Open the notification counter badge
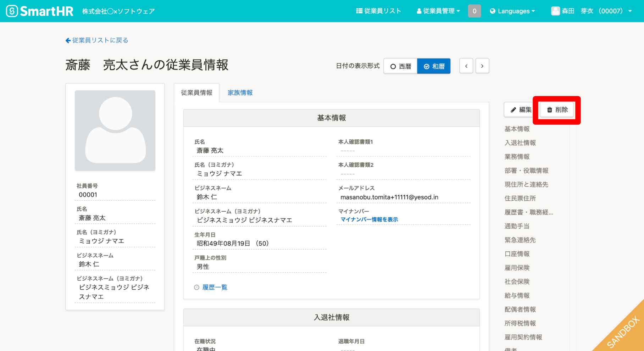 (474, 11)
